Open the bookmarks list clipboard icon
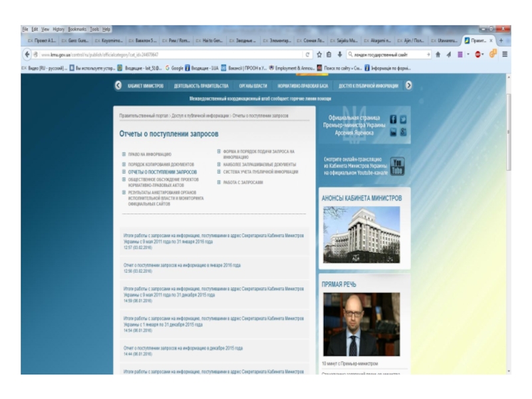This screenshot has width=532, height=399. [329, 55]
